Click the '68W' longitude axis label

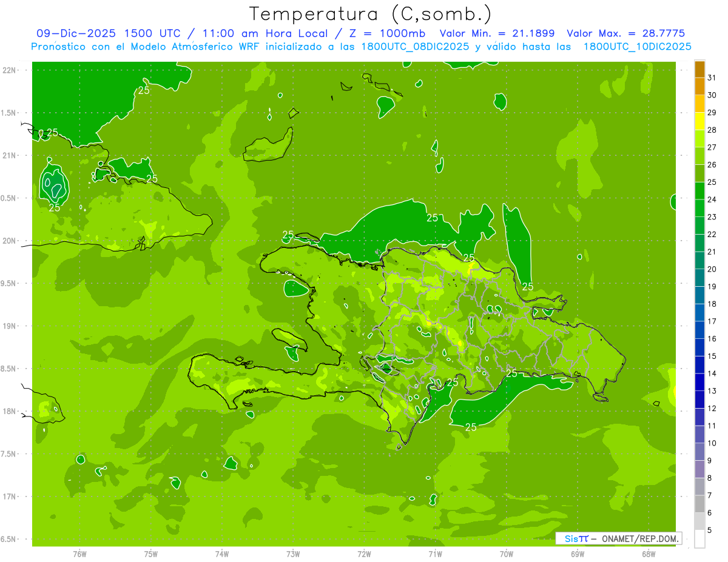649,554
